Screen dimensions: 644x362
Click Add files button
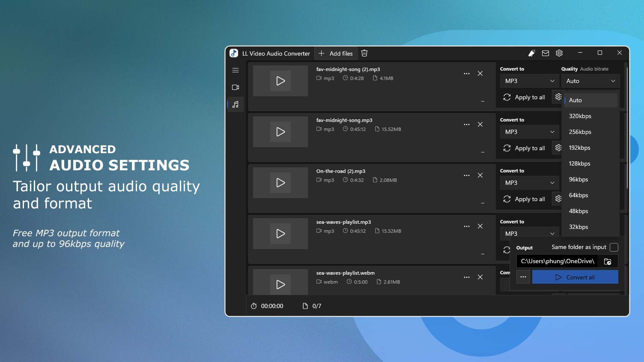pyautogui.click(x=336, y=53)
